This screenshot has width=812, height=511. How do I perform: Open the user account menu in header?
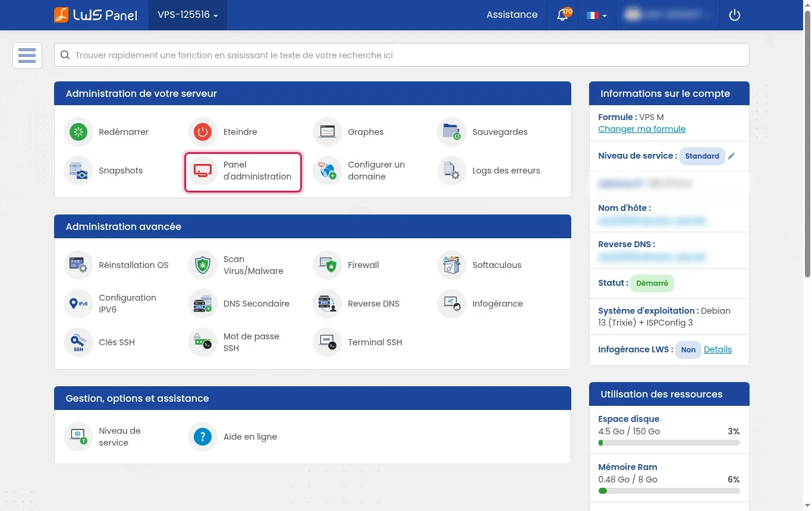click(x=668, y=15)
